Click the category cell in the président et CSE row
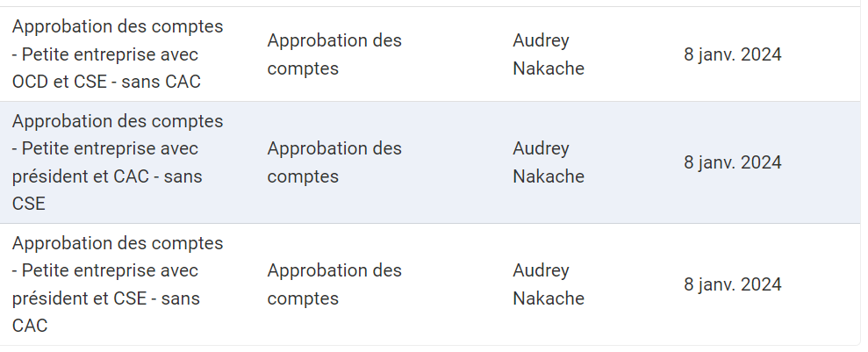 click(334, 284)
